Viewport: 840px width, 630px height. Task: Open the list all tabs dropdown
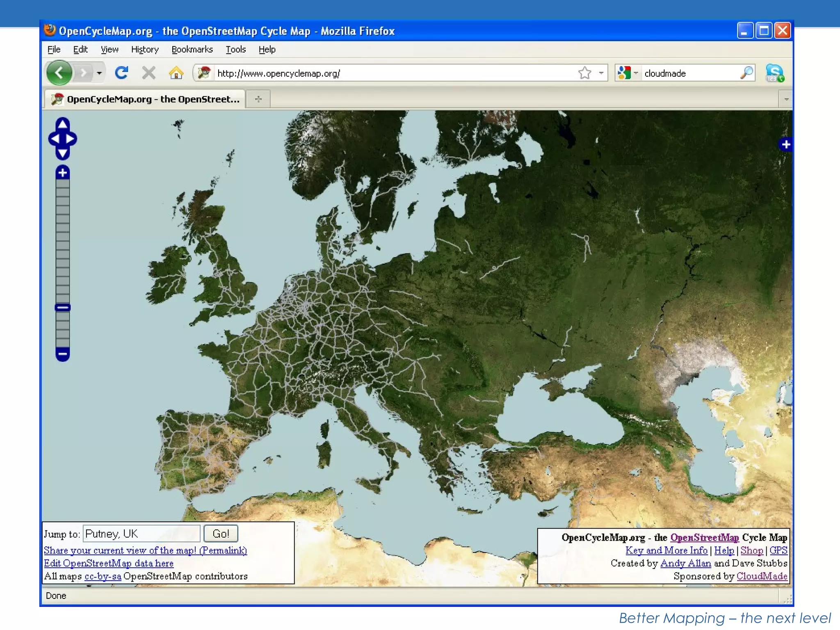click(x=786, y=99)
